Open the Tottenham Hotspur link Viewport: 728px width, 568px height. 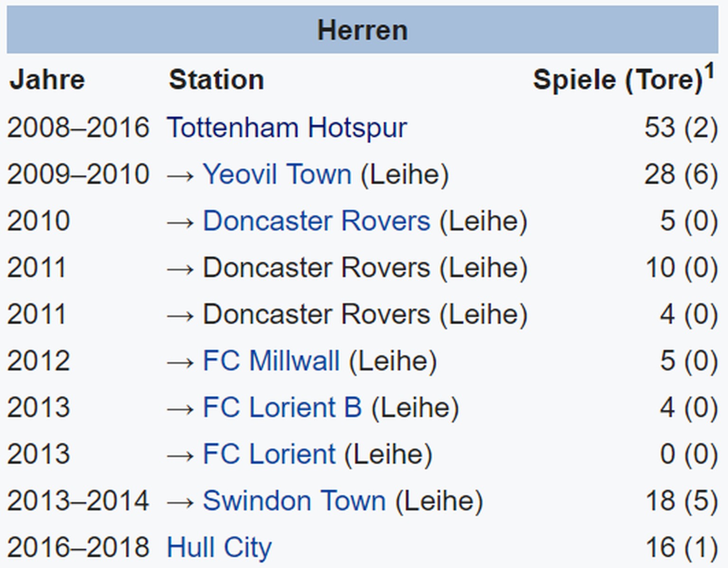pos(287,128)
